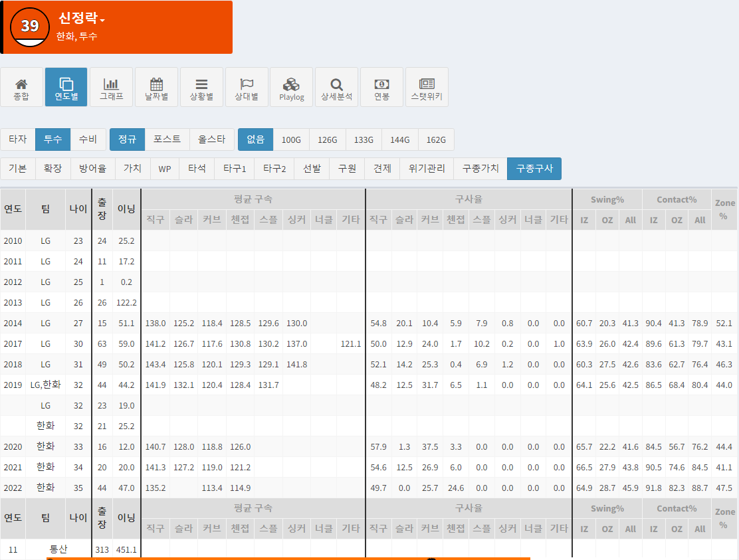Select 정규 regular season filter

pyautogui.click(x=127, y=140)
